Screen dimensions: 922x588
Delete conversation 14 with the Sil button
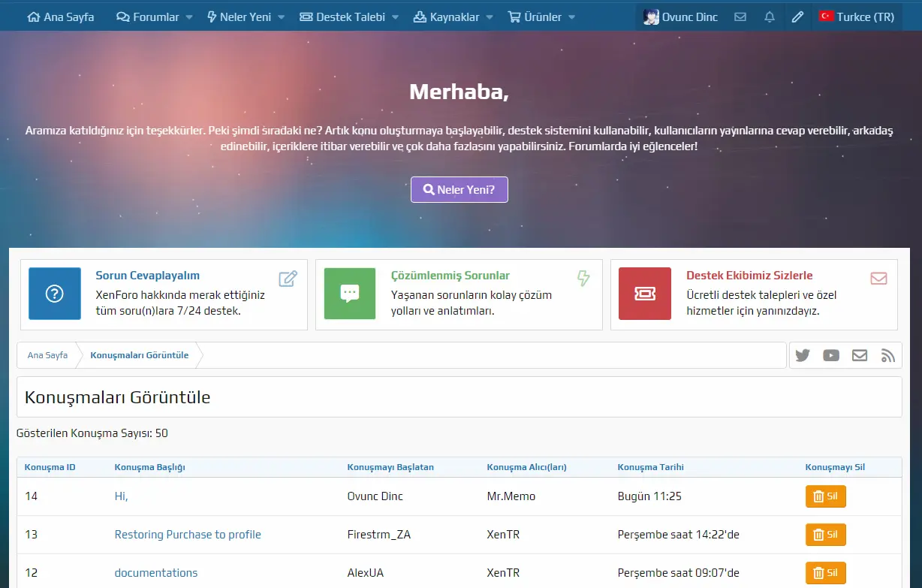click(x=826, y=496)
